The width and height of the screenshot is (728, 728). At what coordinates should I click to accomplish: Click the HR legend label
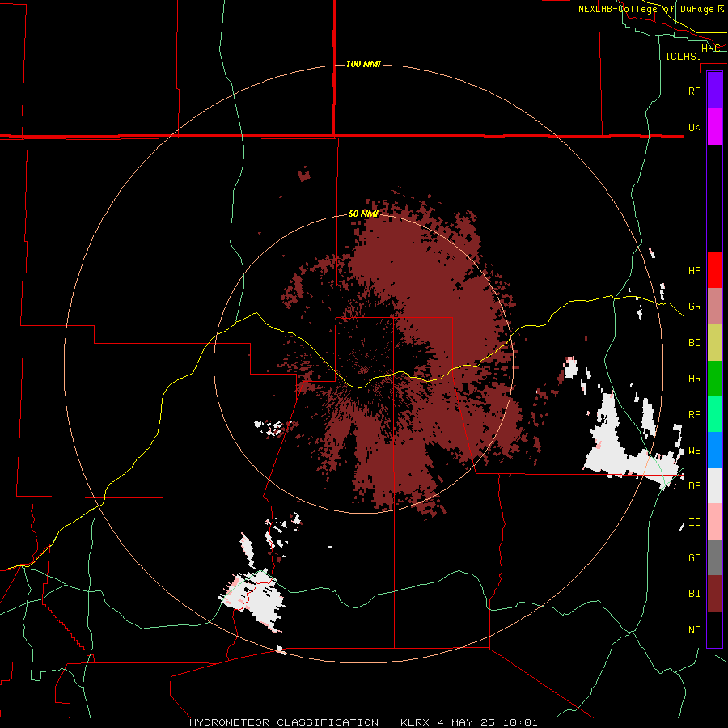[694, 379]
